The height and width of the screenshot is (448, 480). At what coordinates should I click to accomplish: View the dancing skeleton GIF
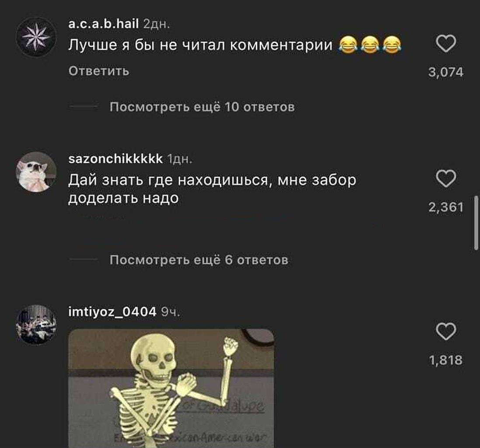pyautogui.click(x=171, y=388)
